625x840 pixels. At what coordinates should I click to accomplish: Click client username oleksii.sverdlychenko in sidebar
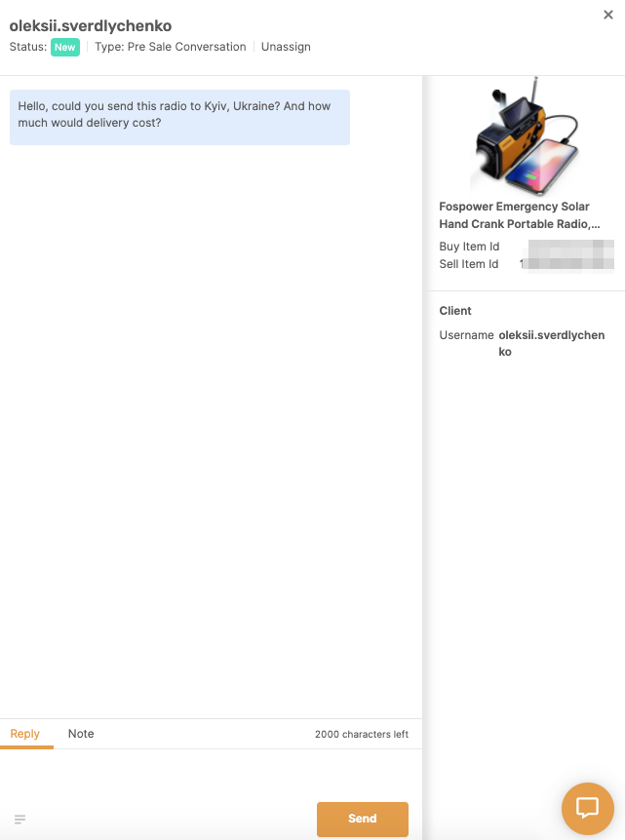[x=552, y=343]
